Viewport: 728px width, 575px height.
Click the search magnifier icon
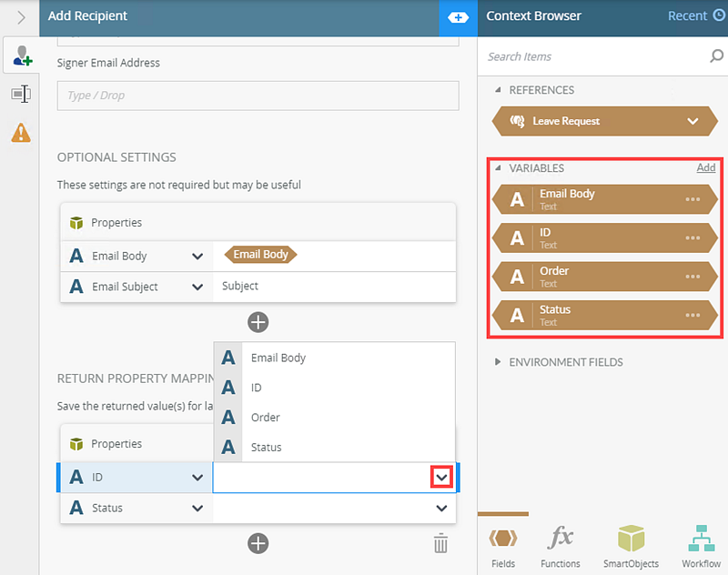pos(716,56)
